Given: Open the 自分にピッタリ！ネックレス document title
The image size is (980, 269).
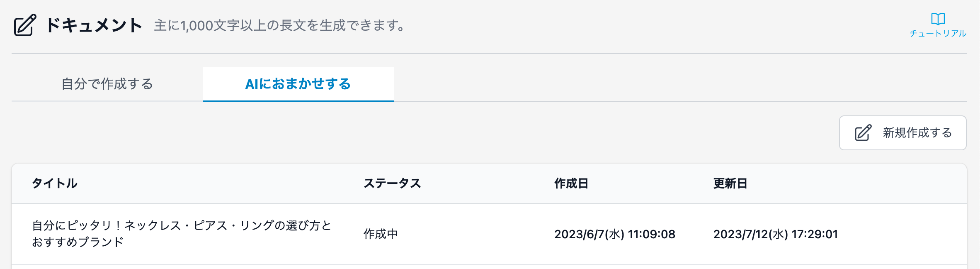Looking at the screenshot, I should (x=182, y=226).
